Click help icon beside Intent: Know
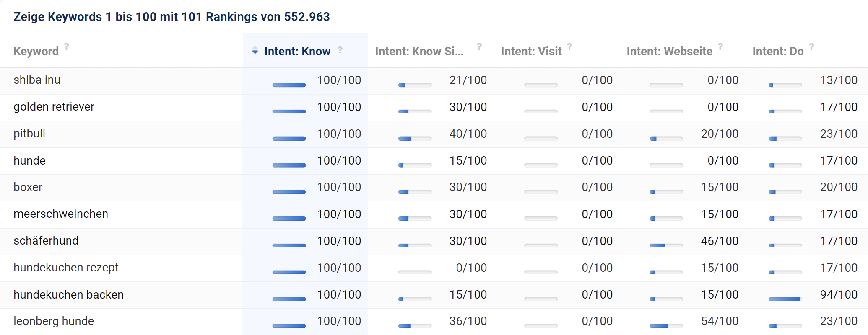This screenshot has width=868, height=335. tap(340, 50)
